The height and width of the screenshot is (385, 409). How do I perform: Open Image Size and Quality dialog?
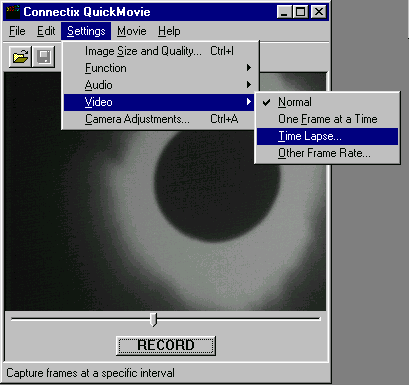pos(161,51)
